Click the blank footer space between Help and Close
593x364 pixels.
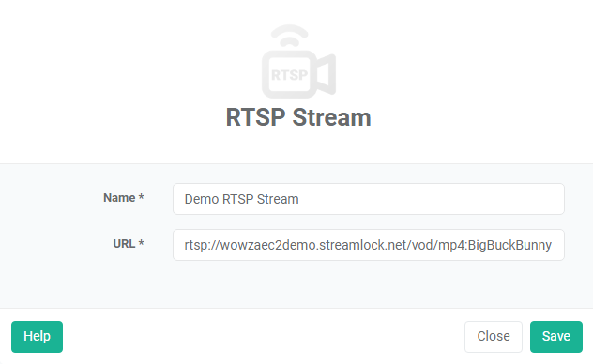pos(264,337)
